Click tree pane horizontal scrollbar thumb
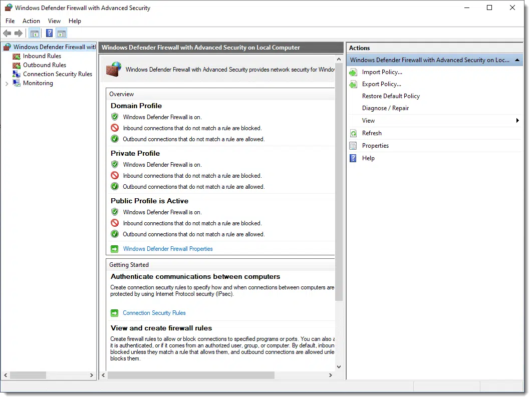This screenshot has height=400, width=532. point(28,375)
